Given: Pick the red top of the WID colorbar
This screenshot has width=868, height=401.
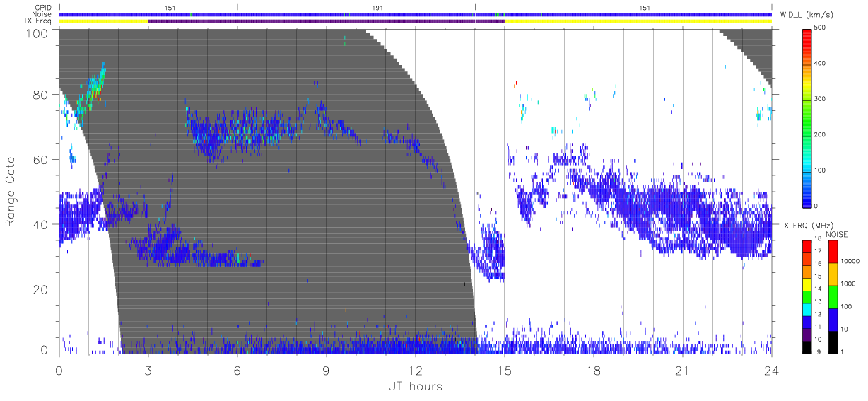Looking at the screenshot, I should [x=807, y=37].
